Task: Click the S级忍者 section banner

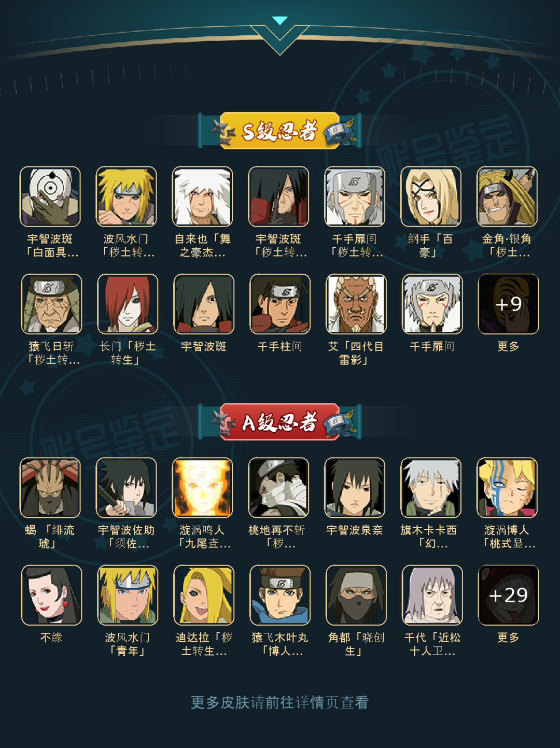Action: (x=280, y=131)
